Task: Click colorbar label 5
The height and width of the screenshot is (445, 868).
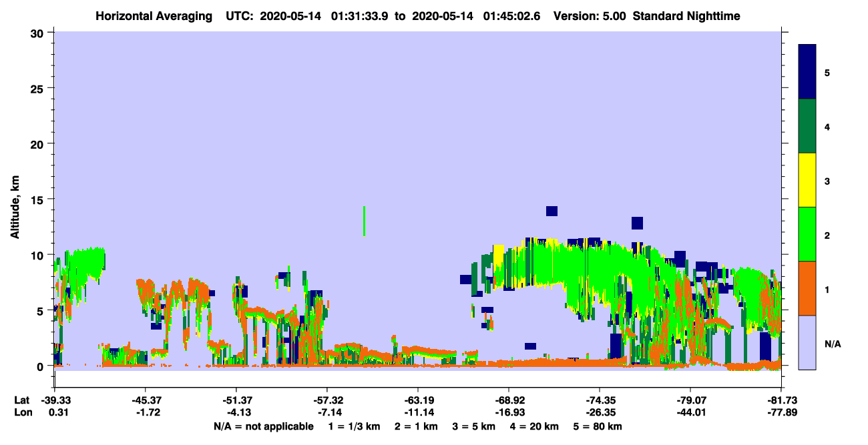Action: pos(827,72)
